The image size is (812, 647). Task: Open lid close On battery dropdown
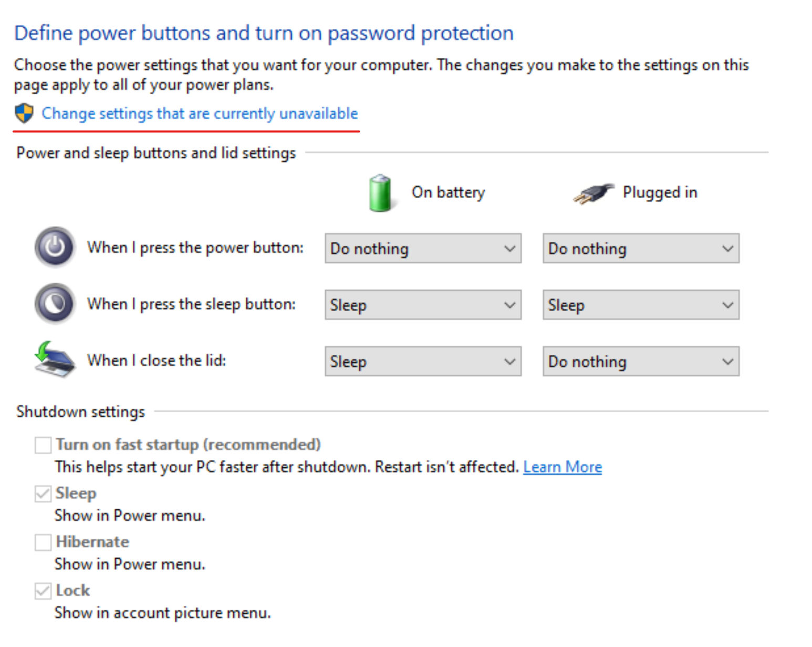(423, 362)
